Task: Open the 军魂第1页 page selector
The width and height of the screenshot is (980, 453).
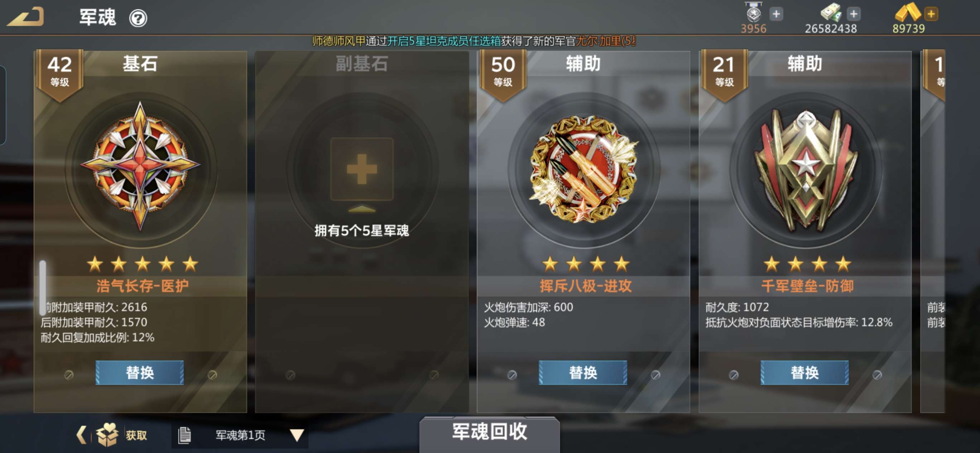Action: (x=240, y=435)
